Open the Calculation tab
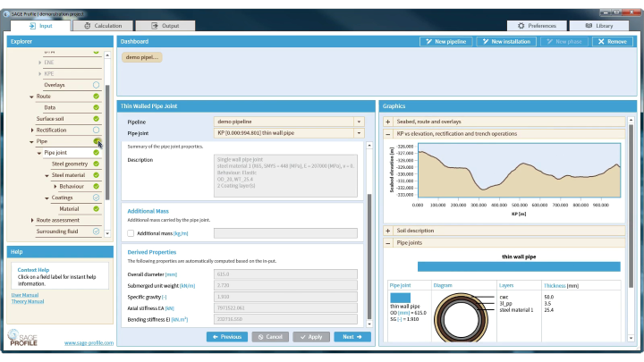Image resolution: width=644 pixels, height=362 pixels. pos(103,26)
